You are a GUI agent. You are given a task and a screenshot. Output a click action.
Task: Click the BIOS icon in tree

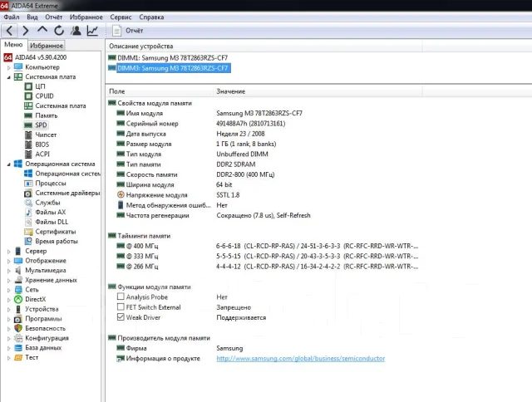[x=28, y=145]
